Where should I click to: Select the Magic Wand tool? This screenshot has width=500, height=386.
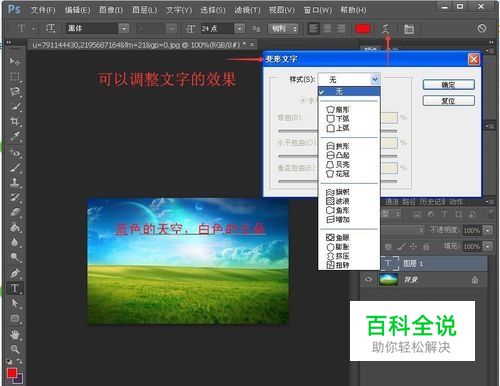point(15,107)
